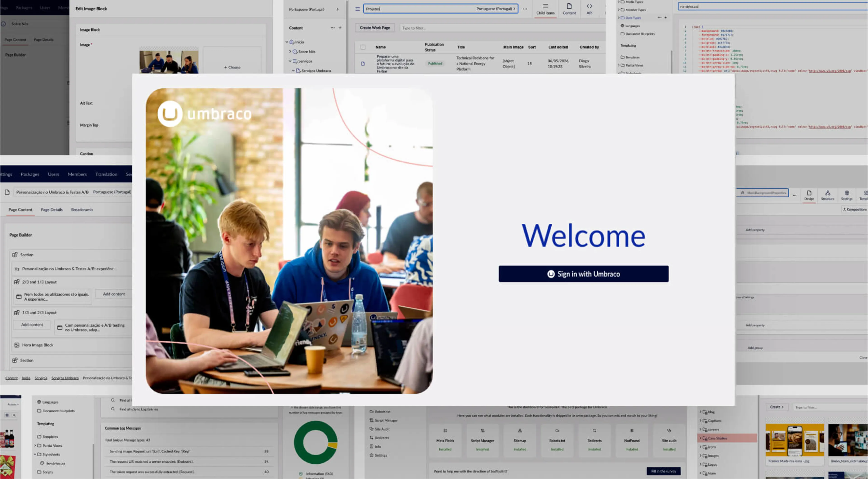
Task: Switch to the Page Details tab of Personalização page
Action: tap(52, 209)
